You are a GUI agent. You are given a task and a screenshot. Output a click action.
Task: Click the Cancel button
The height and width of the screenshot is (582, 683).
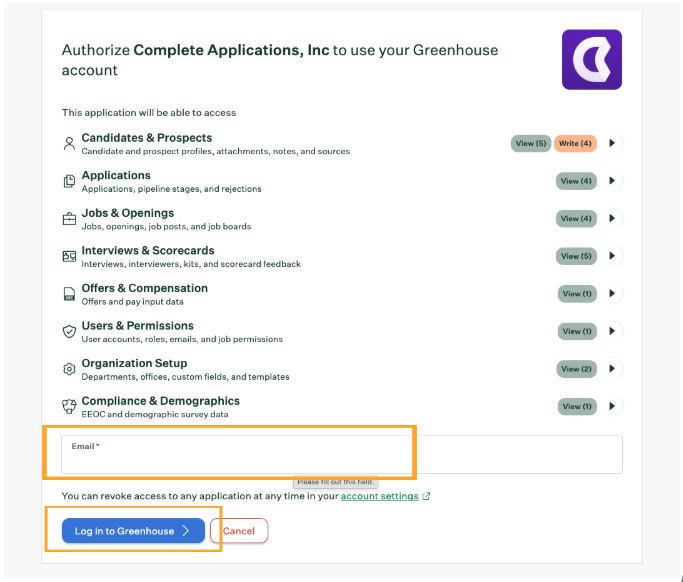[x=239, y=531]
